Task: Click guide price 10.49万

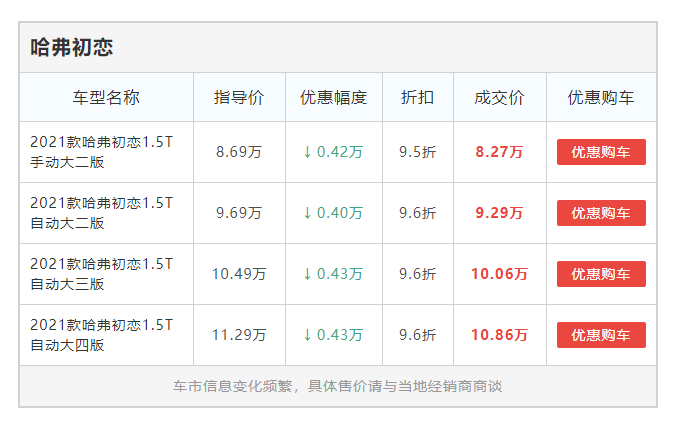Action: [239, 274]
